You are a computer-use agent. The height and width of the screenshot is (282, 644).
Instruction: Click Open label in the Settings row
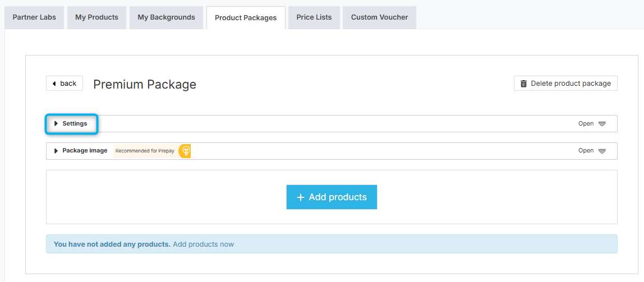tap(586, 123)
